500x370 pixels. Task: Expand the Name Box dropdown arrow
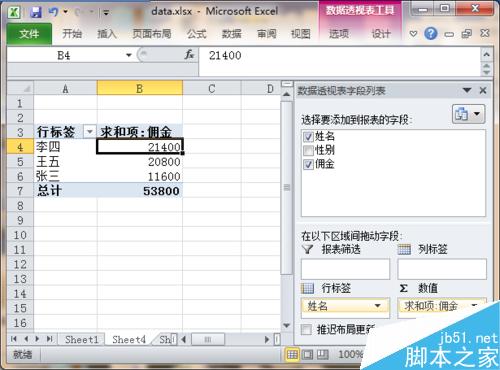tap(129, 55)
